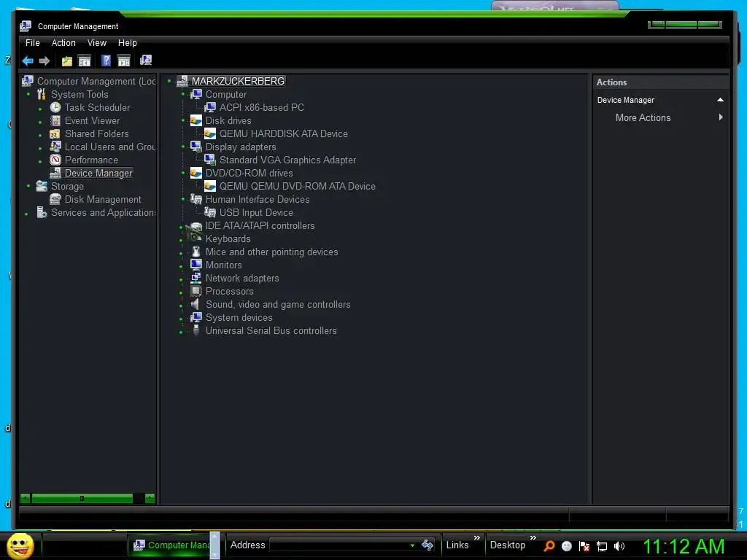Click the Back arrow toolbar icon
This screenshot has width=747, height=560.
28,61
